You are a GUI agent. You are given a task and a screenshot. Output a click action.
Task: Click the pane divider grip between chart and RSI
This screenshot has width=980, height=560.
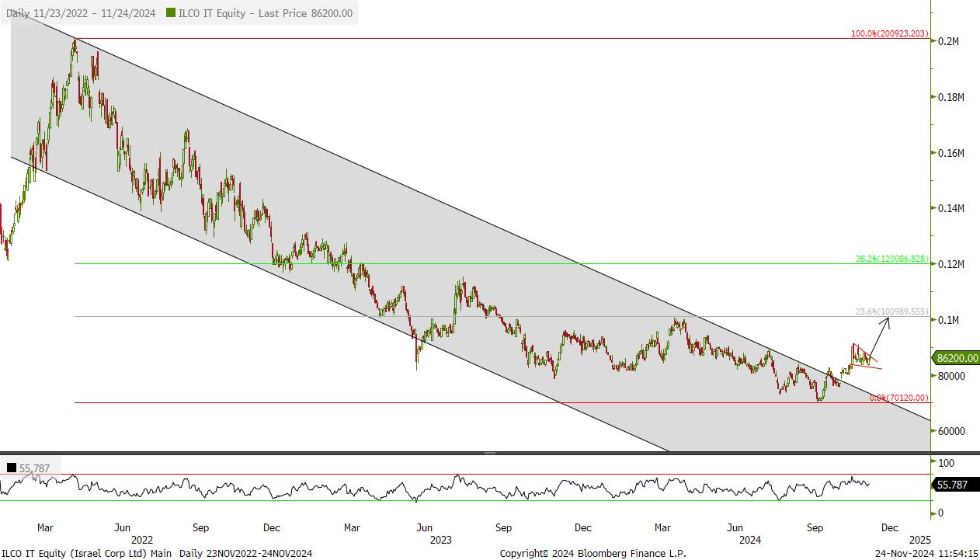[x=490, y=453]
